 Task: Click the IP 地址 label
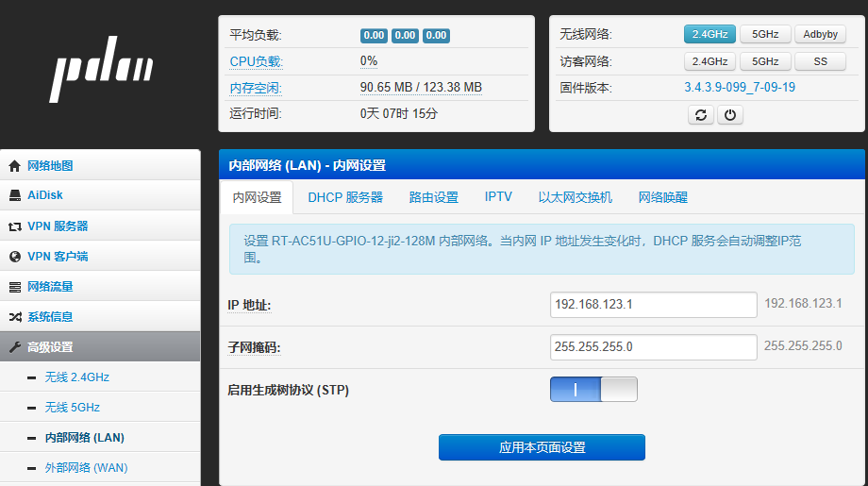click(249, 305)
